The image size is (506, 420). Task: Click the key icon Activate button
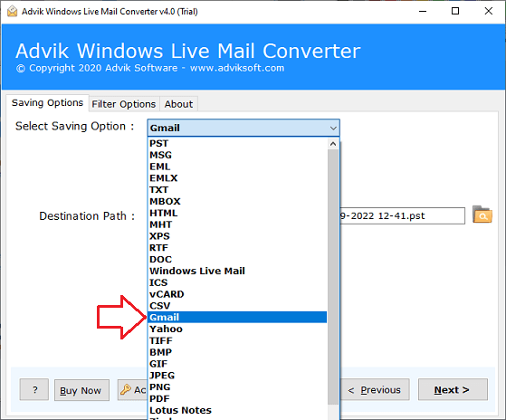[x=133, y=390]
